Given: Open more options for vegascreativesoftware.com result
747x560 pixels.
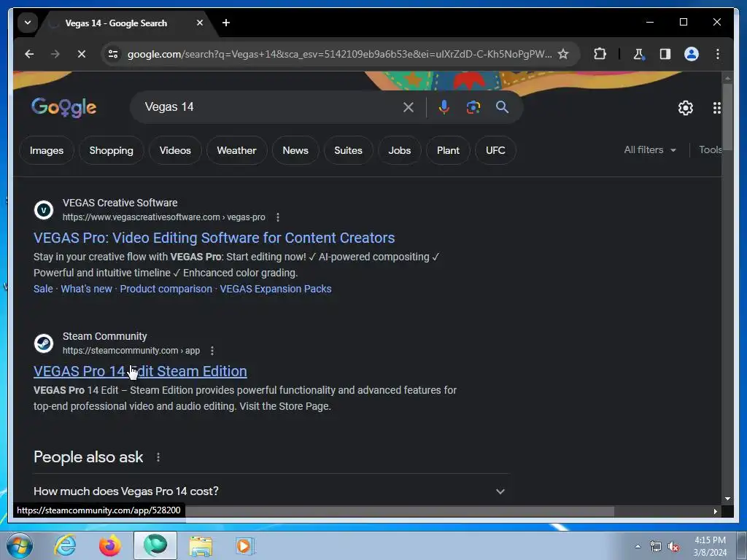Looking at the screenshot, I should coord(278,217).
